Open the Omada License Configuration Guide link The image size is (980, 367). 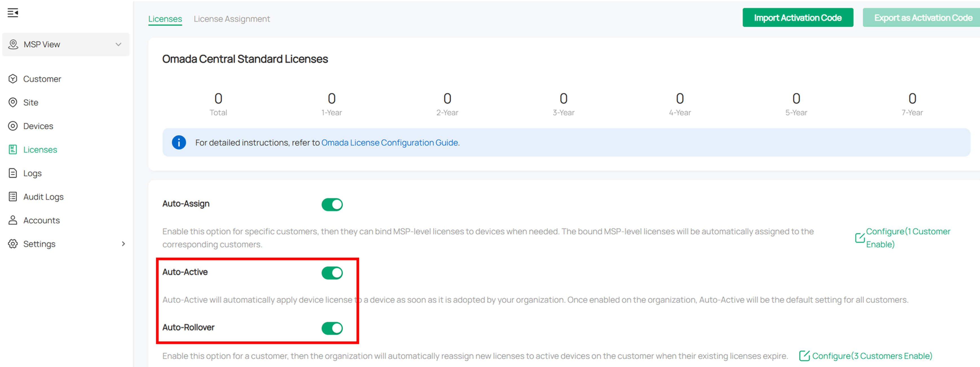click(389, 142)
